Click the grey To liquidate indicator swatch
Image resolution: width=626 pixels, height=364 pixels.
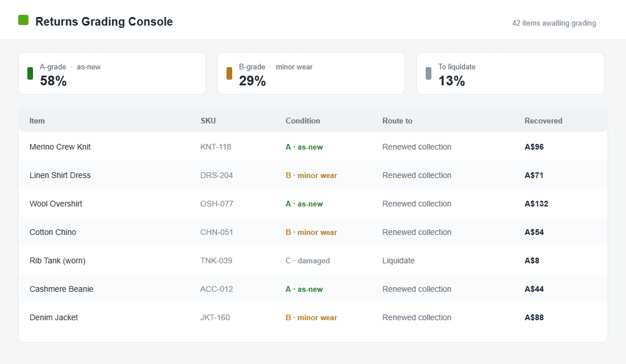tap(429, 73)
